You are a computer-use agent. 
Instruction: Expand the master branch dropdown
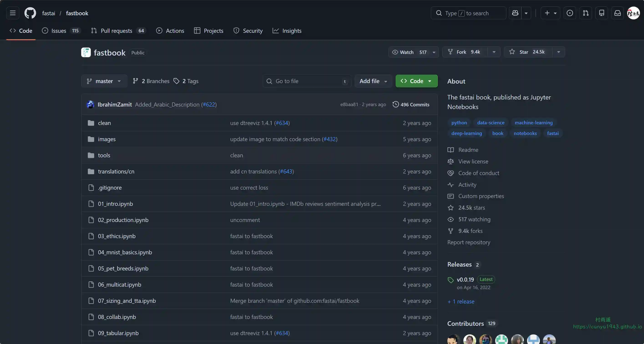[x=104, y=81]
